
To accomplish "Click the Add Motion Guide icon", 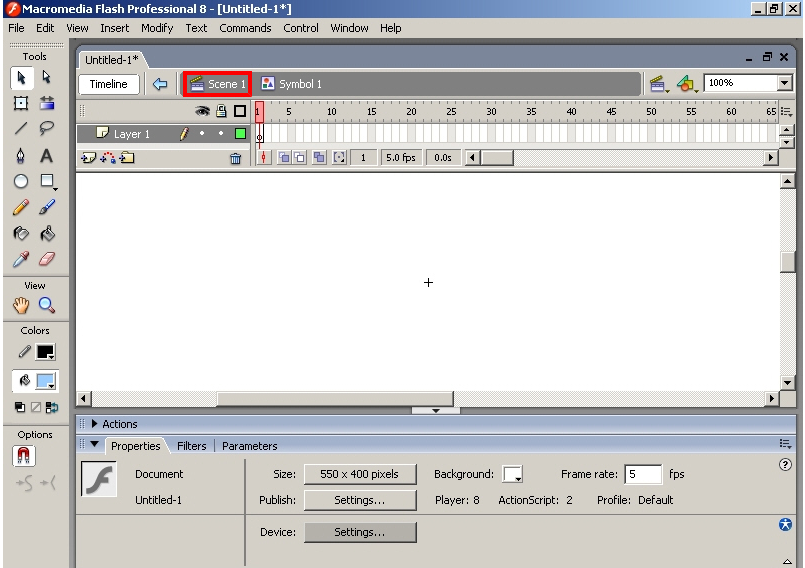I will 108,158.
